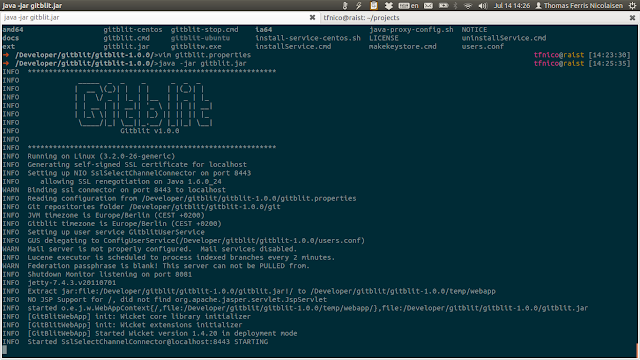Click 'NO JSP Support for /' log line

[177, 300]
